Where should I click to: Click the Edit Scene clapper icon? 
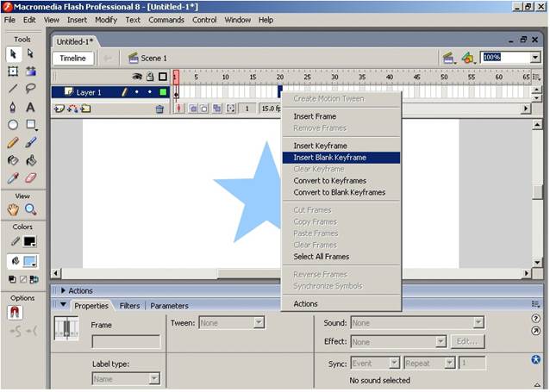[x=448, y=58]
